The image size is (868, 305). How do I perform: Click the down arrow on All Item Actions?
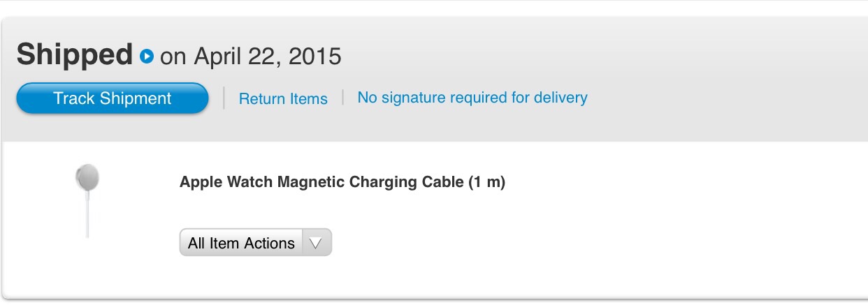point(316,243)
